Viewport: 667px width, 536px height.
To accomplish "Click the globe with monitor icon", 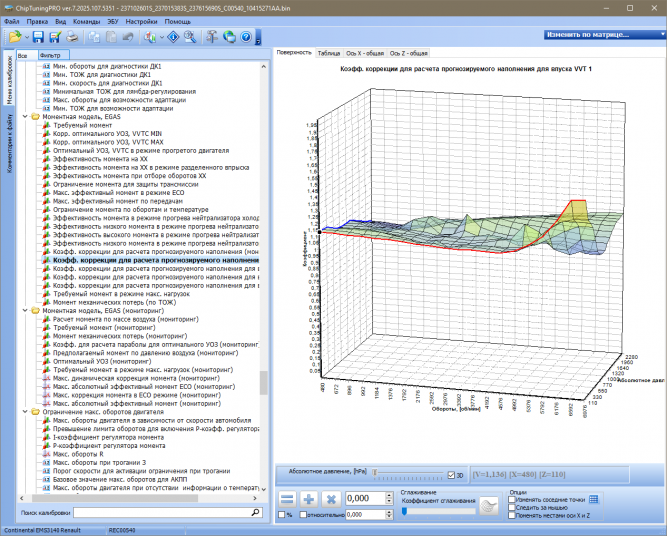I will pos(229,37).
